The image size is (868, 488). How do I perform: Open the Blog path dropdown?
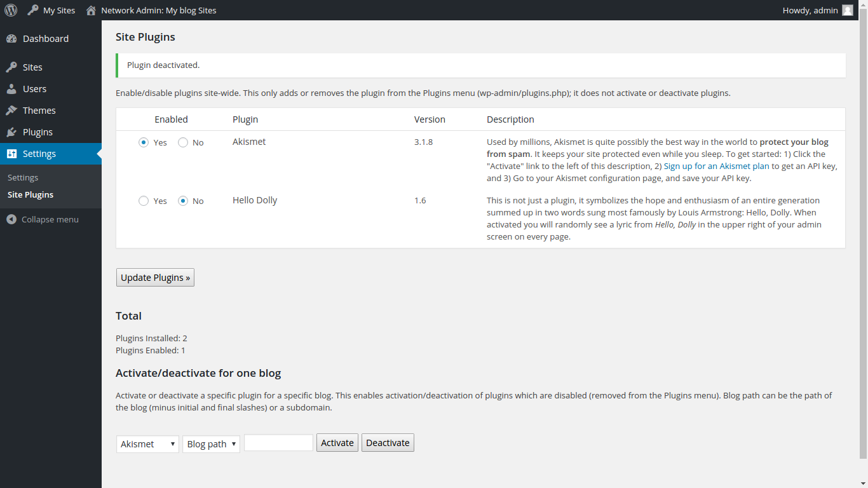(211, 444)
